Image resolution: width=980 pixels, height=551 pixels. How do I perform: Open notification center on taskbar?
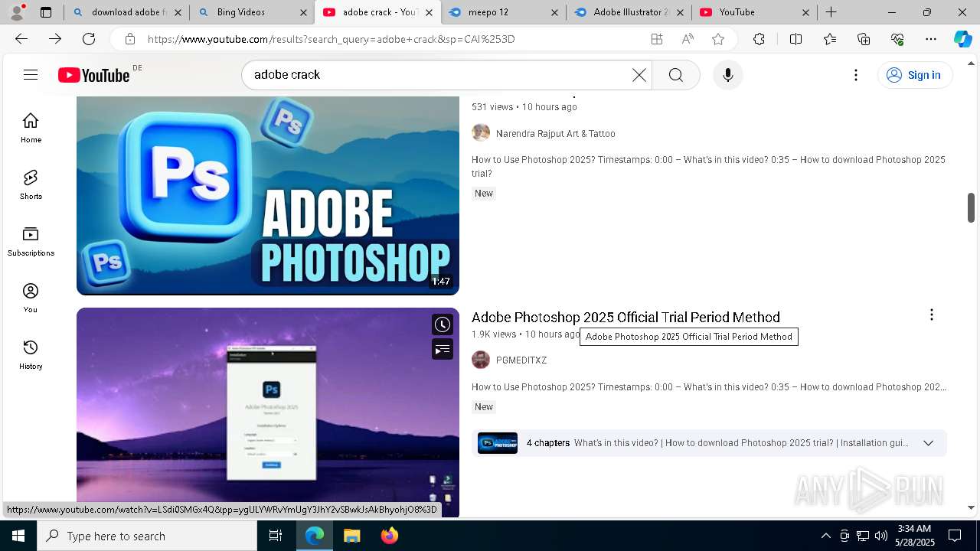(x=955, y=536)
